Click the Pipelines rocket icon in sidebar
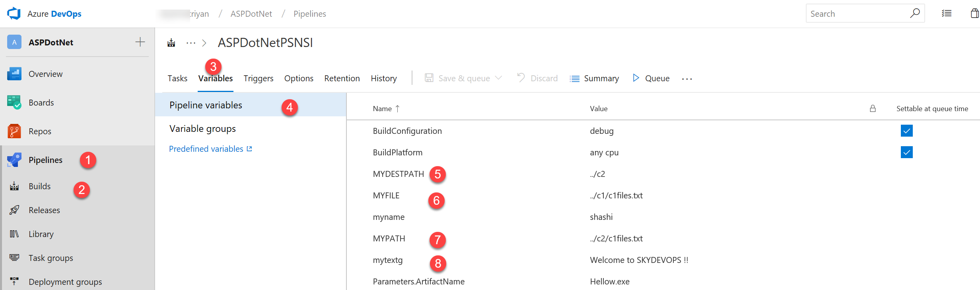 pos(14,160)
